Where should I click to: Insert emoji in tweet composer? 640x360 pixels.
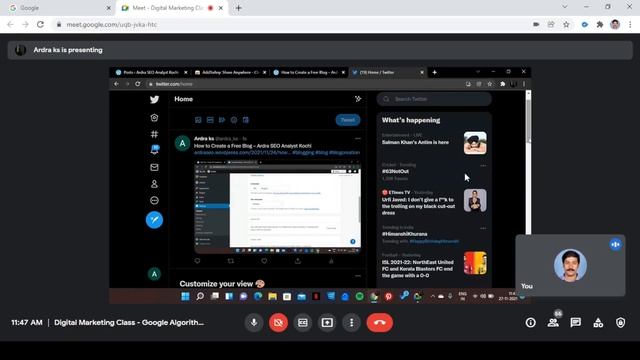(x=234, y=120)
